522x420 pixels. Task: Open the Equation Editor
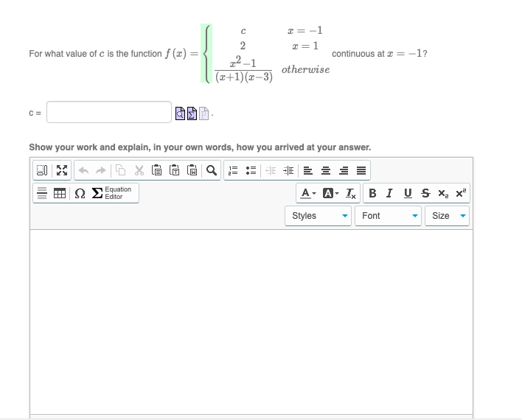(112, 193)
